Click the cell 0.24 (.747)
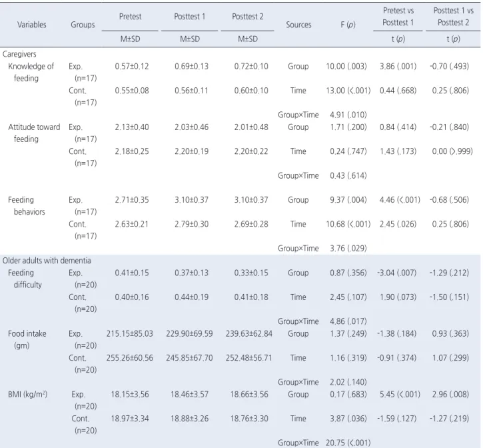Image resolution: width=483 pixels, height=448 pixels. point(348,151)
